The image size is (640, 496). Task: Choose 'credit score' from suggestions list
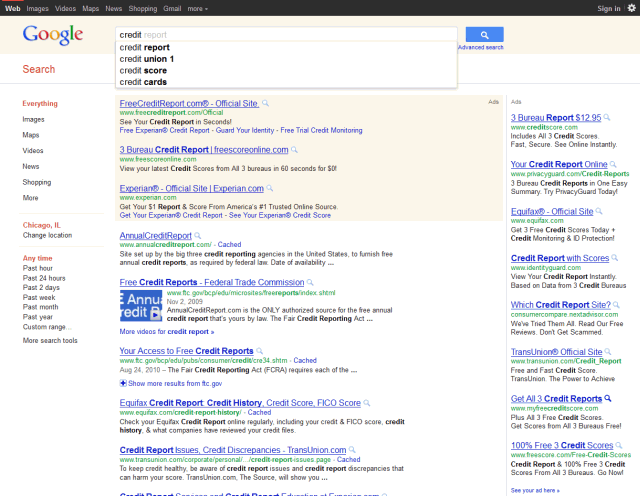pos(143,71)
